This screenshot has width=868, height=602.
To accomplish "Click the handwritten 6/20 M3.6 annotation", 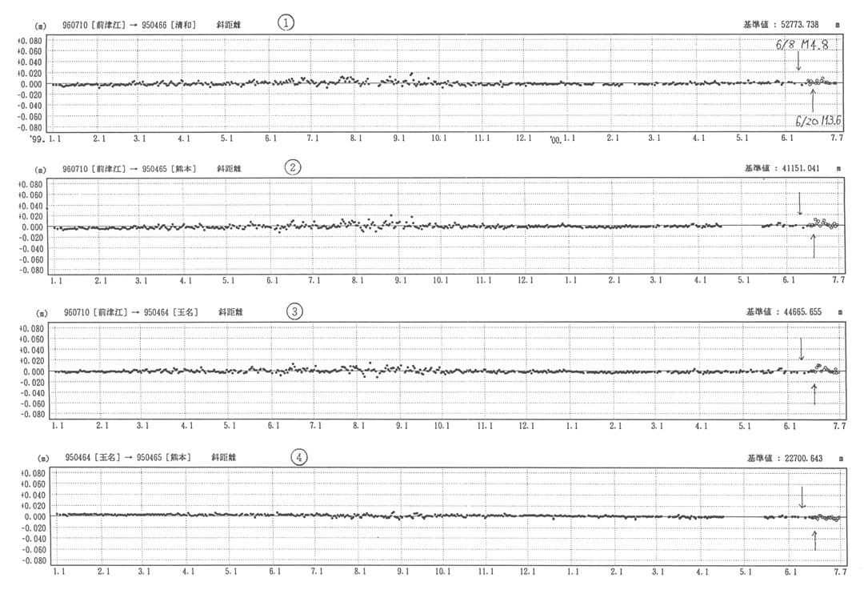I will tap(816, 121).
